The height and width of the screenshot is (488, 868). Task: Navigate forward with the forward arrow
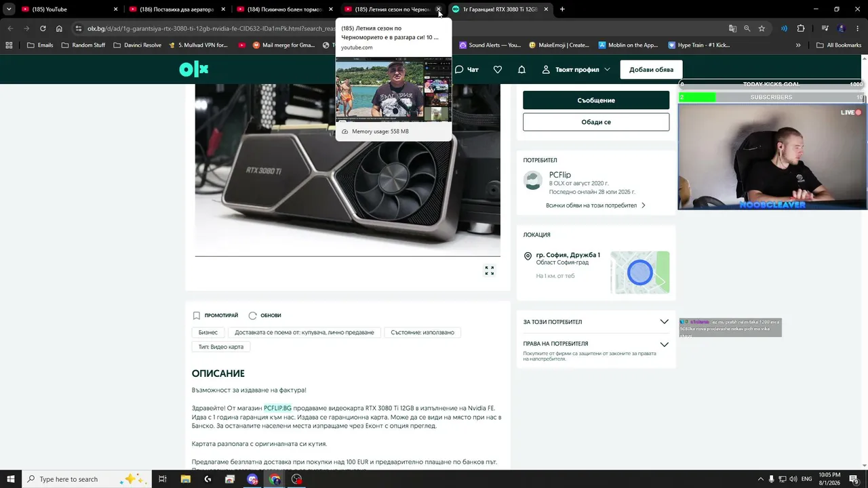pos(26,28)
